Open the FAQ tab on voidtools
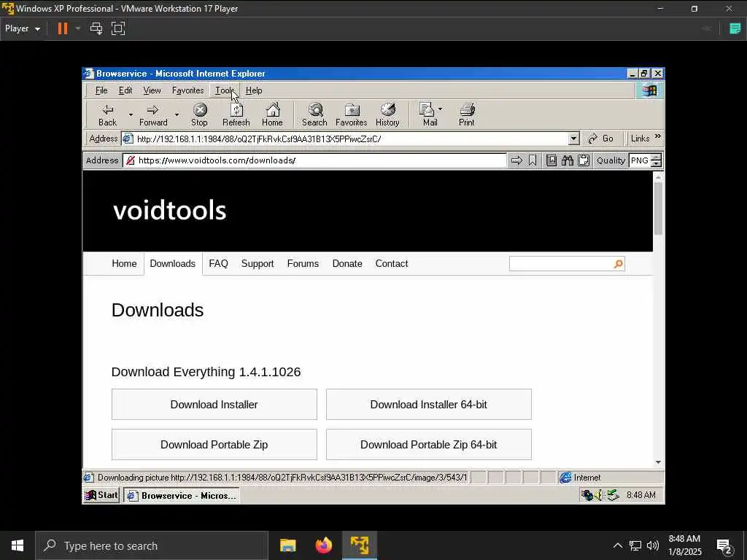 click(x=218, y=264)
